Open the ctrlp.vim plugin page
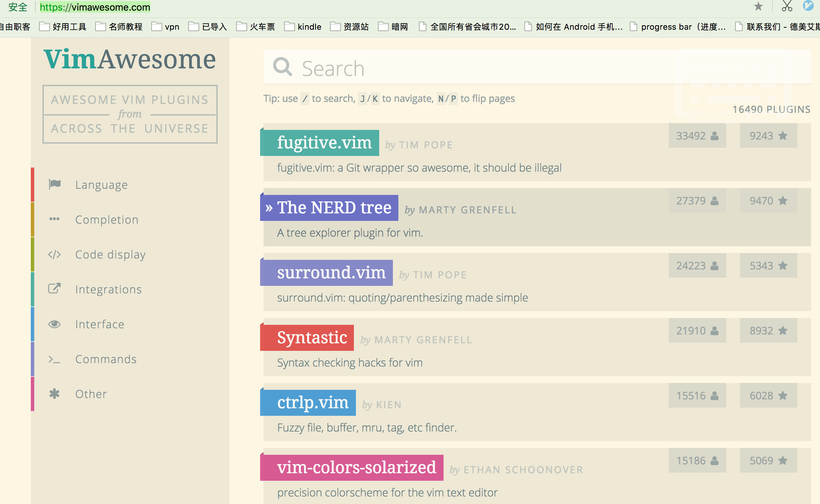 pyautogui.click(x=308, y=402)
